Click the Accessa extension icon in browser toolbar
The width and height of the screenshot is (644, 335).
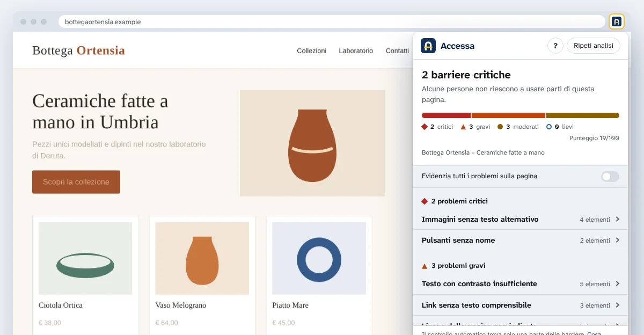click(617, 21)
